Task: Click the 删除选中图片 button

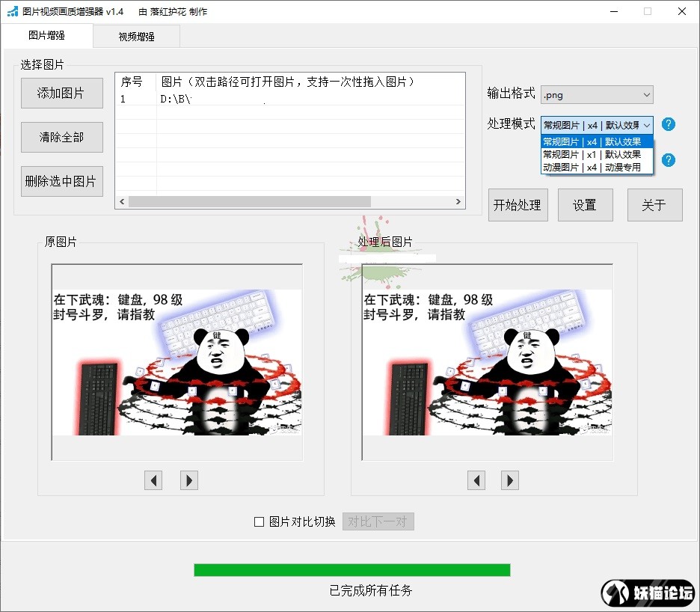Action: [61, 181]
